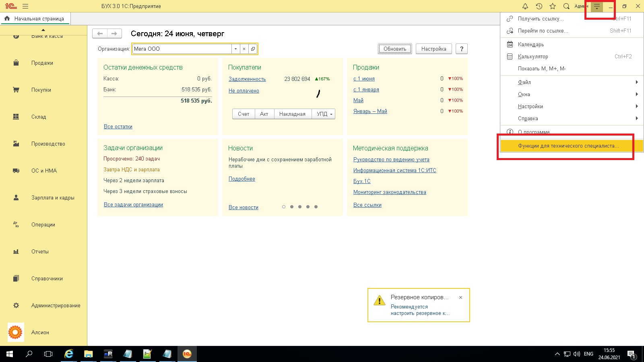This screenshot has width=644, height=362.
Task: Open the 1C main menu hamburger icon
Action: click(x=25, y=6)
